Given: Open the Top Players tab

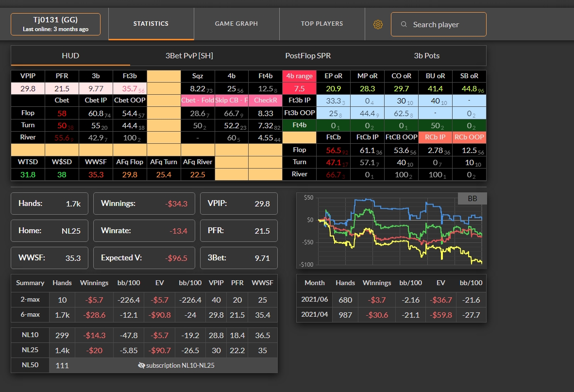Looking at the screenshot, I should tap(321, 24).
